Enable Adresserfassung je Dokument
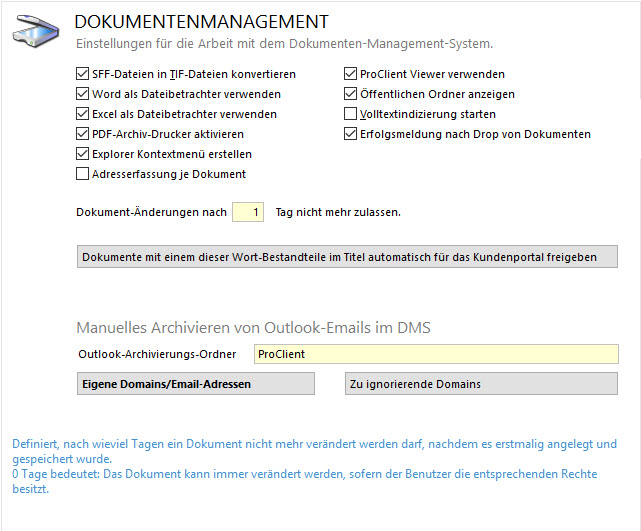Screen dimensions: 641x531 (x=83, y=174)
